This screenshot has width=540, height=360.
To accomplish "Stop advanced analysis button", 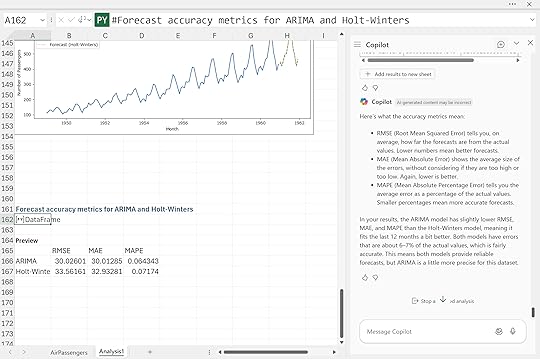I will pyautogui.click(x=443, y=301).
